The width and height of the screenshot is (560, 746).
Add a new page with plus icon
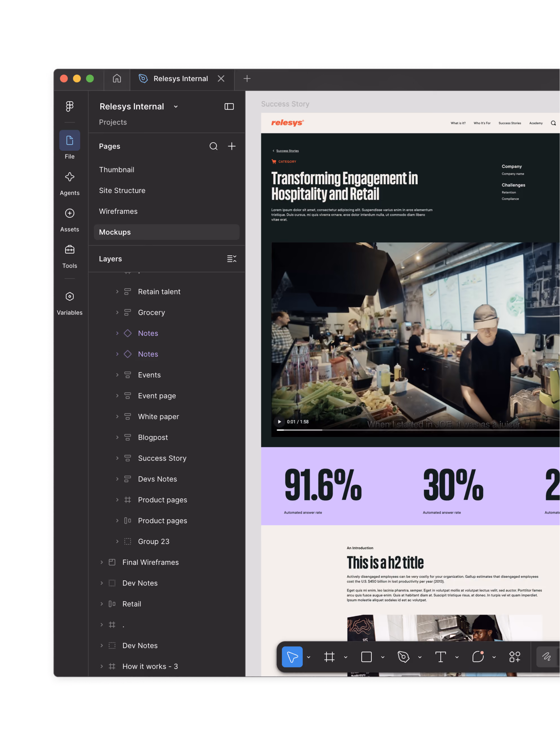pyautogui.click(x=232, y=146)
